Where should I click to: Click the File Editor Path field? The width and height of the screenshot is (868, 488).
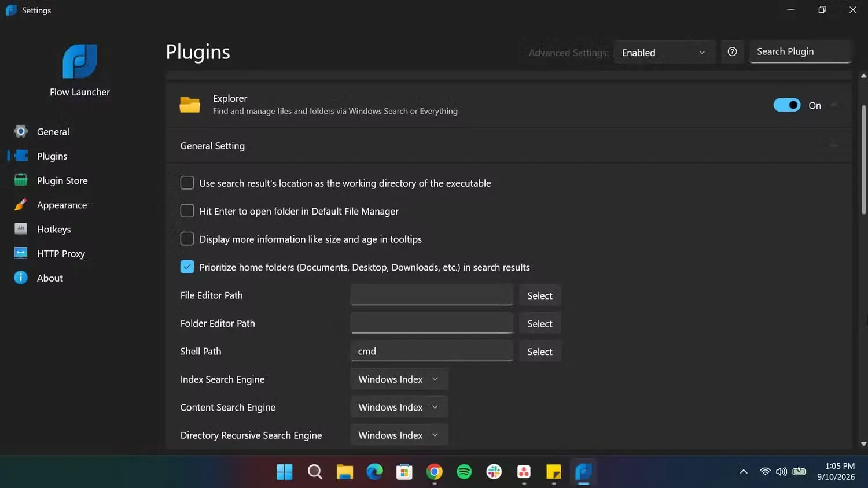pyautogui.click(x=432, y=295)
